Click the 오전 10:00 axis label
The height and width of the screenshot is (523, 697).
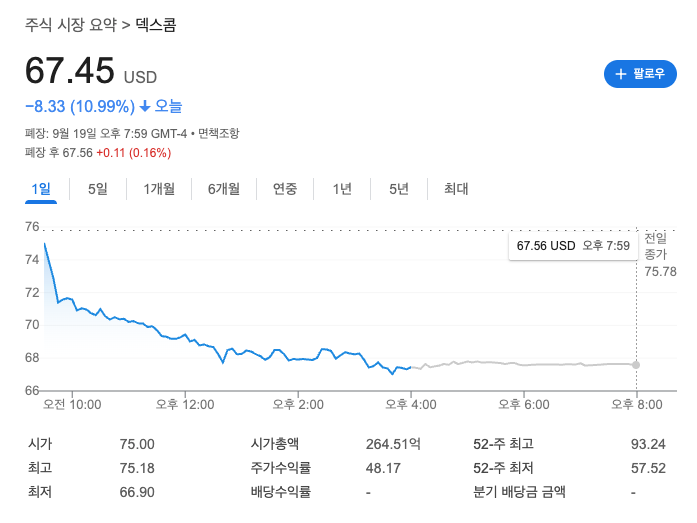point(72,405)
